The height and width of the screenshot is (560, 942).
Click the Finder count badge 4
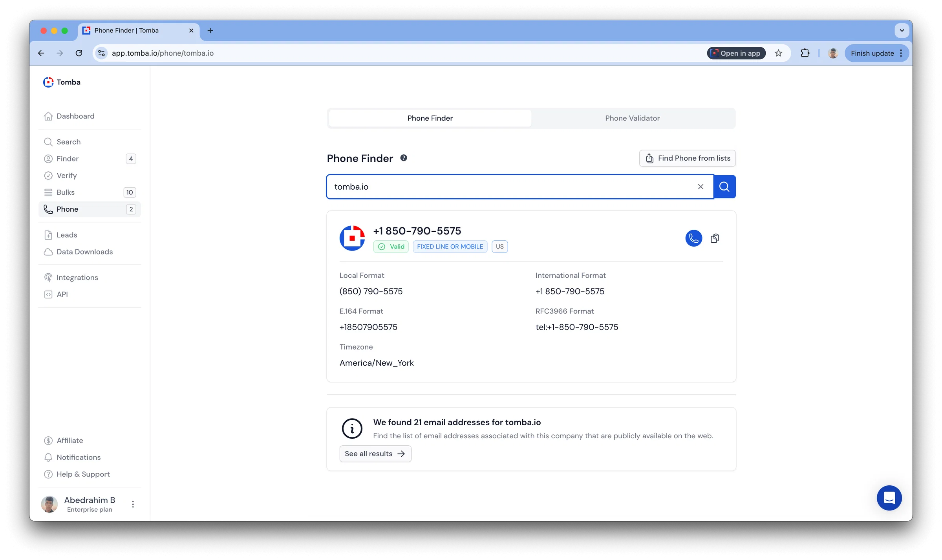tap(131, 159)
